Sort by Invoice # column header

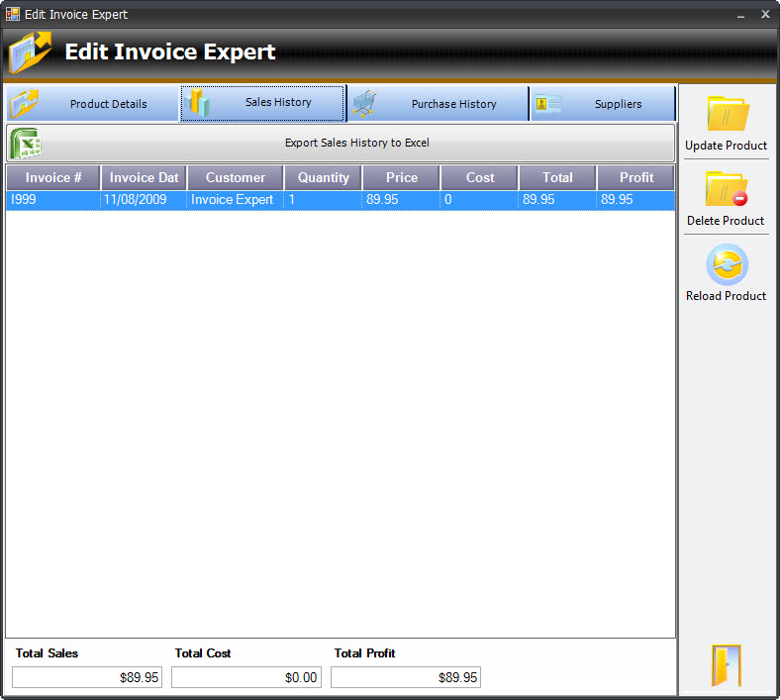[x=53, y=177]
